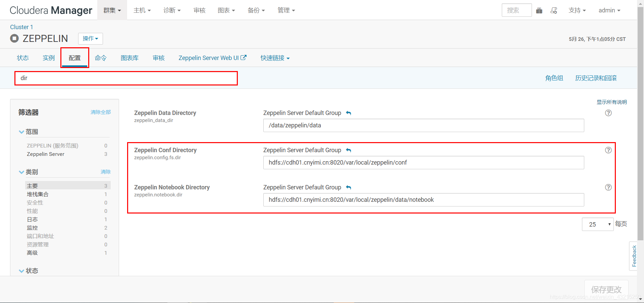Image resolution: width=644 pixels, height=303 pixels.
Task: Open the 主机 menu
Action: 142,10
